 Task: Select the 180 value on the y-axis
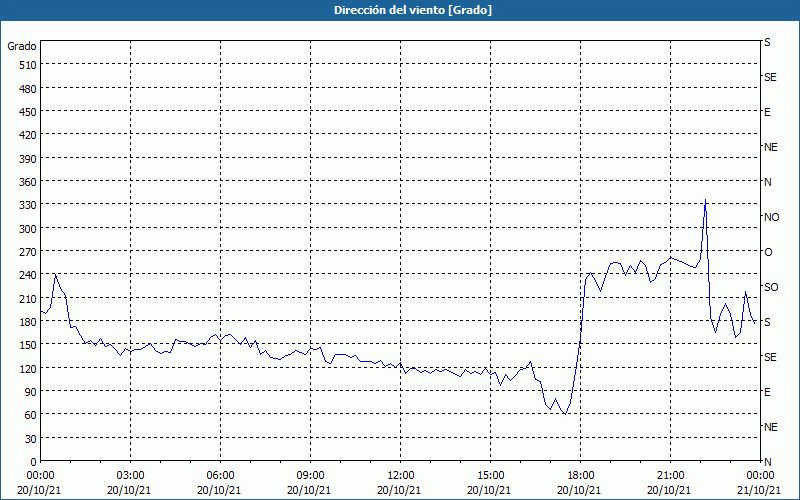(x=28, y=322)
